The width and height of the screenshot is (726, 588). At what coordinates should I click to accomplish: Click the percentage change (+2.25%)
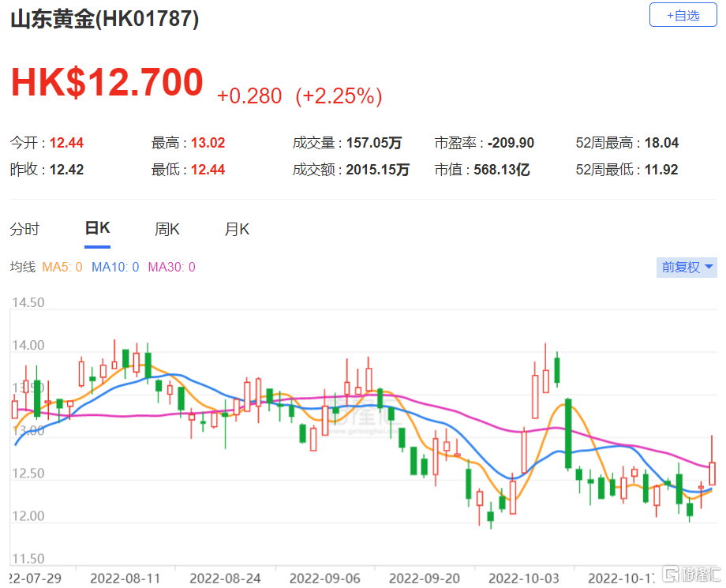(x=339, y=96)
